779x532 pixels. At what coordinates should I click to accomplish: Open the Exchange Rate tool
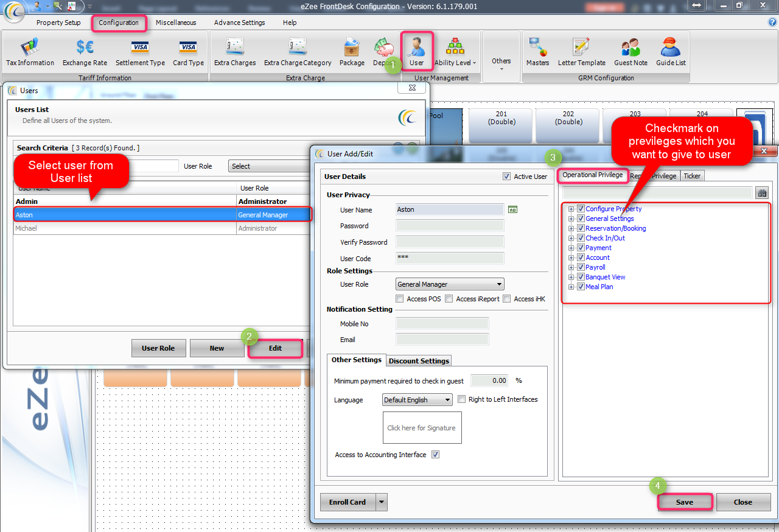point(85,52)
